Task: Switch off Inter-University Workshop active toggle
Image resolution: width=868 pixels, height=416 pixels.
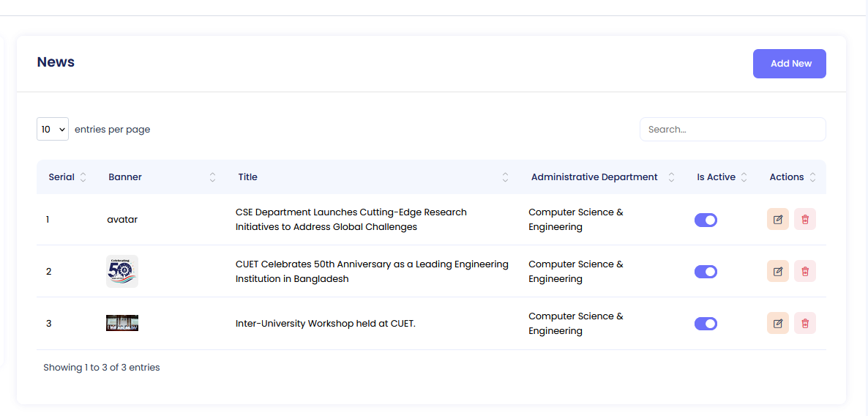Action: pyautogui.click(x=706, y=324)
